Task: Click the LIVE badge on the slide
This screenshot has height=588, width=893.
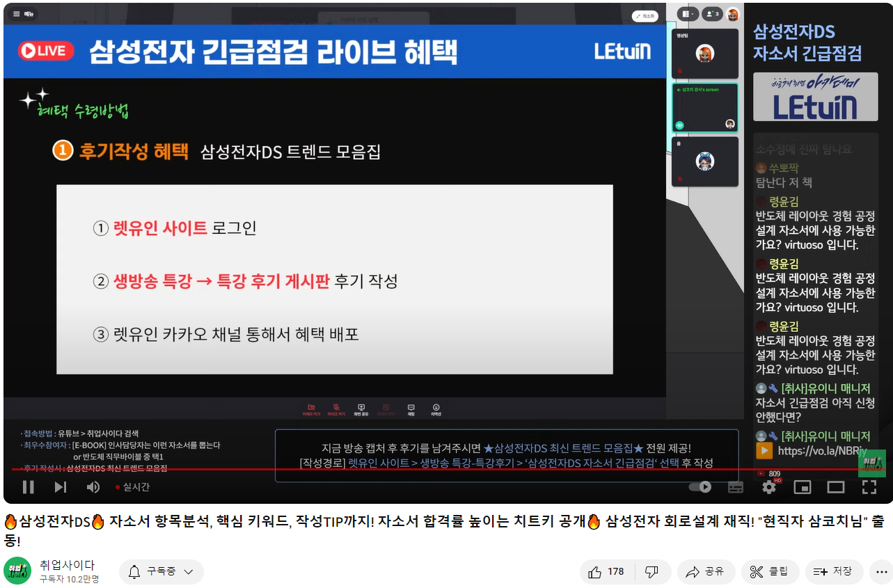Action: click(46, 51)
